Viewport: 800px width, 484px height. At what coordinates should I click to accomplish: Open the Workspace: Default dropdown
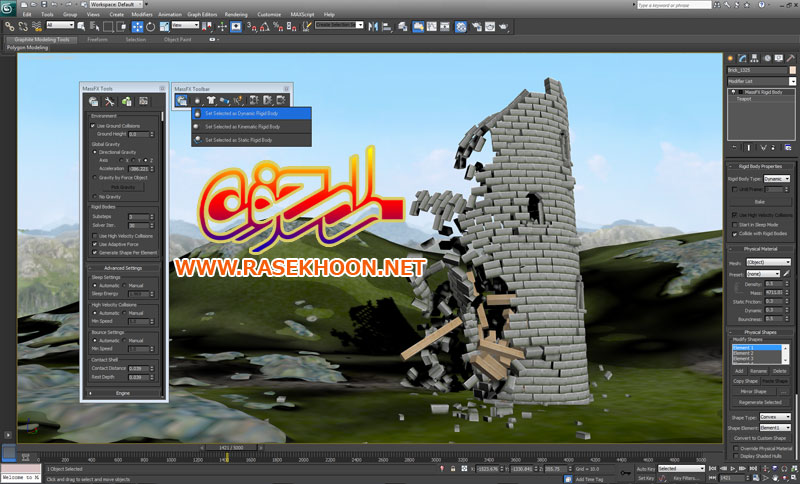(x=116, y=5)
